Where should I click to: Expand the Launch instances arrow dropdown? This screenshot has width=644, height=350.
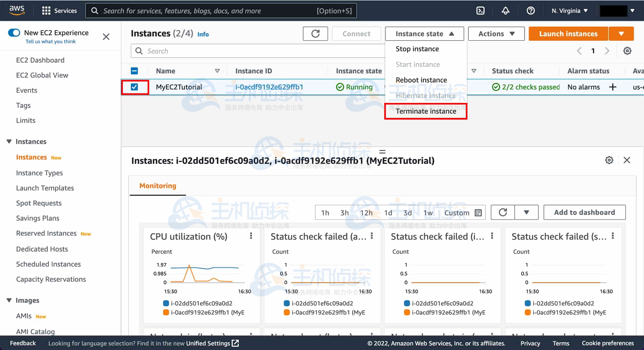click(621, 34)
